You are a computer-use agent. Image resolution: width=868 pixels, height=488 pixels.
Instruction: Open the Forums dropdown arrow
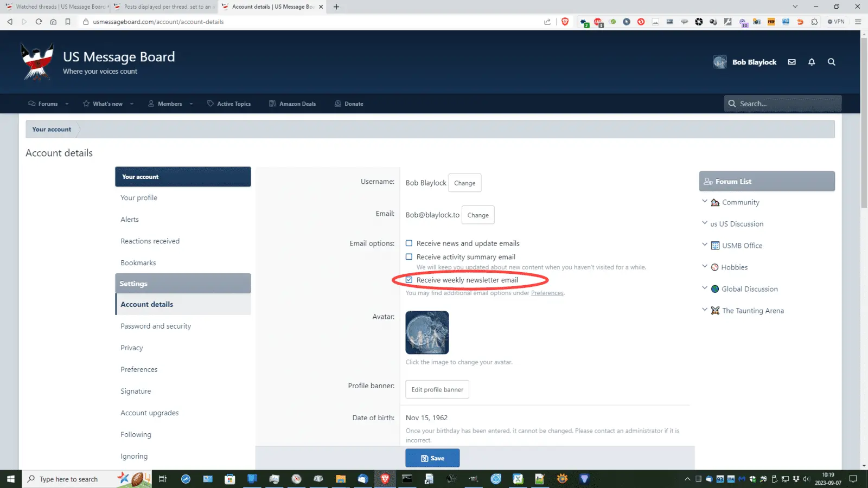(x=67, y=104)
